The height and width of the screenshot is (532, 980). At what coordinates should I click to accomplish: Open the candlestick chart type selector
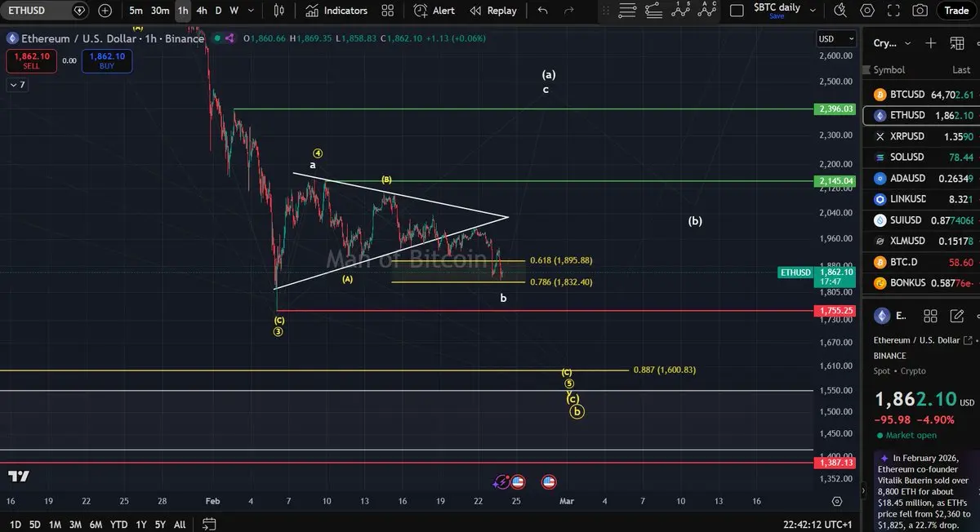pos(279,11)
